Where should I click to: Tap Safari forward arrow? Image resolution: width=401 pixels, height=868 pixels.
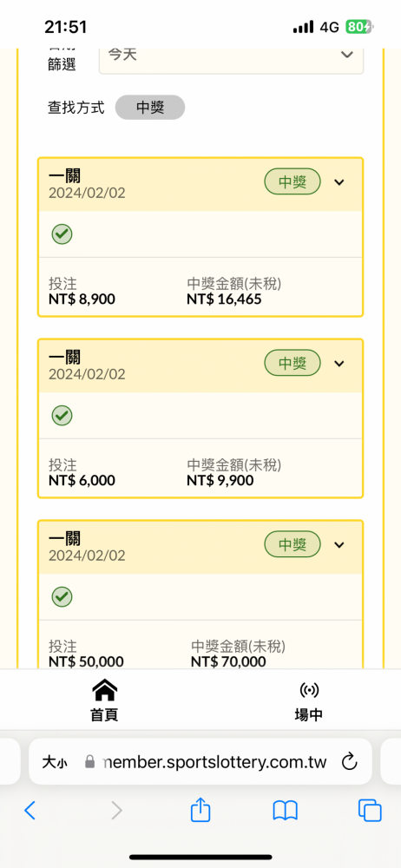click(x=116, y=811)
